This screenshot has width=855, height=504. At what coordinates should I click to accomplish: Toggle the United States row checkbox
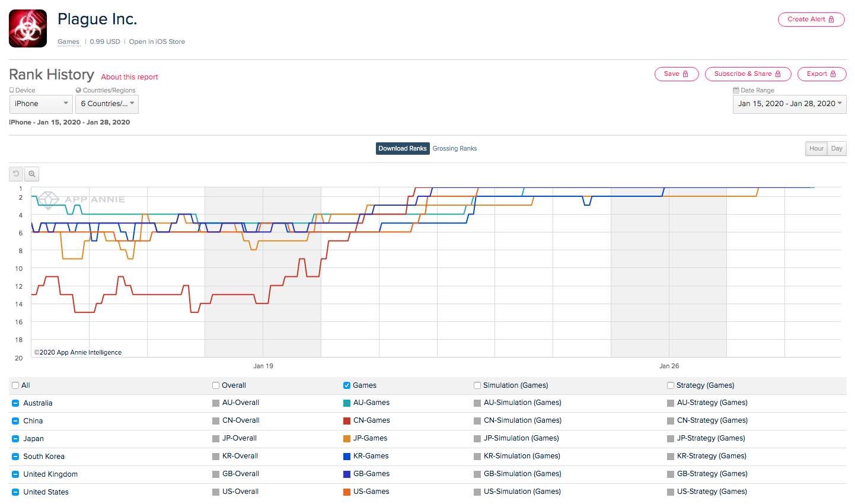(x=15, y=492)
